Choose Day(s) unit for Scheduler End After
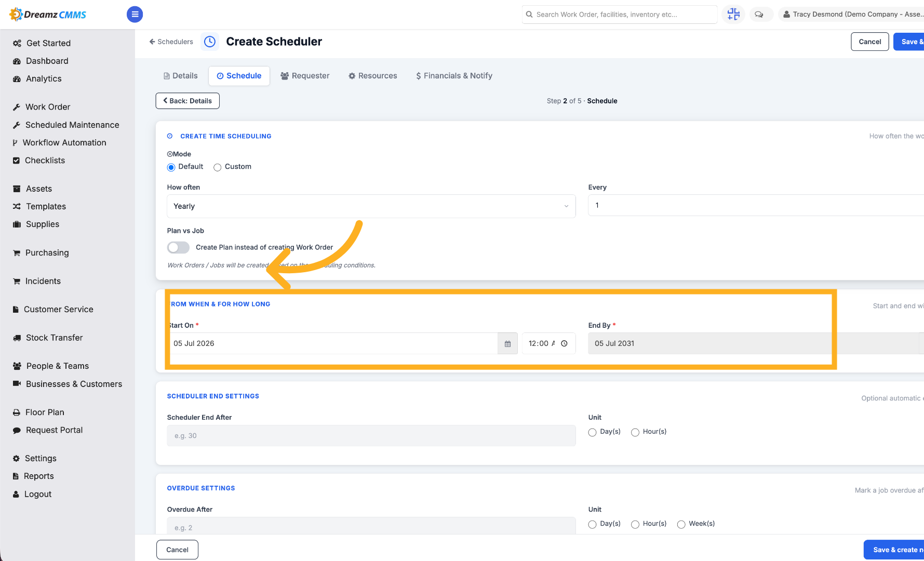The image size is (924, 561). [592, 432]
